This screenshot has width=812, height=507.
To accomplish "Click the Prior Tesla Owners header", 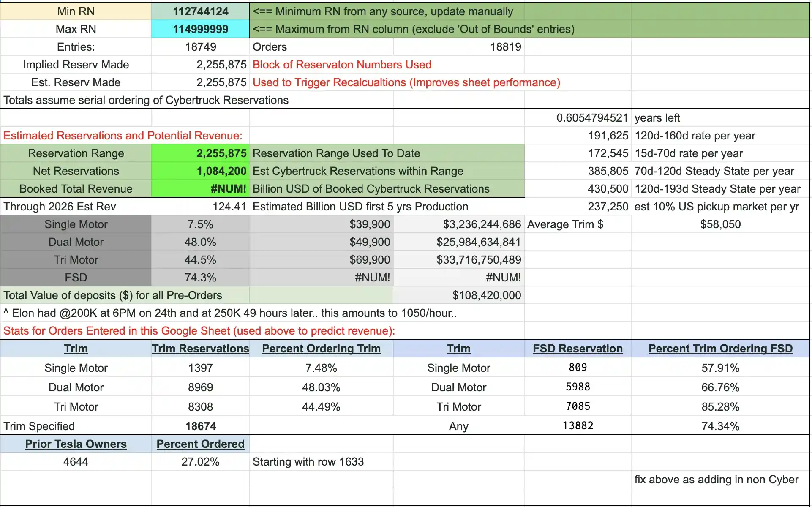I will coord(76,444).
